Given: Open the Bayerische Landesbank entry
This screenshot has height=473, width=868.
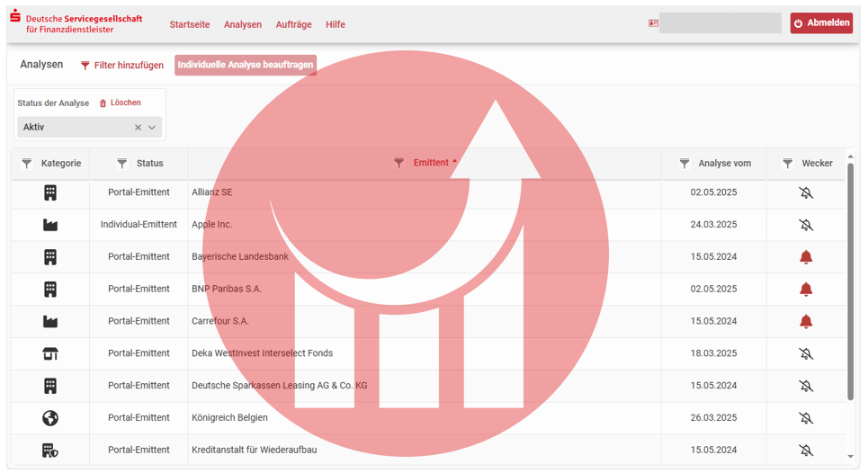Looking at the screenshot, I should (x=240, y=256).
